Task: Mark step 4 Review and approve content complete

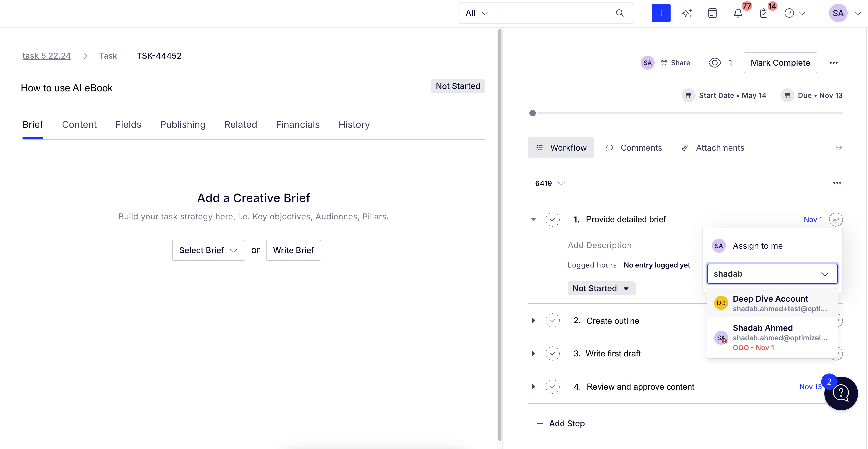Action: [x=553, y=387]
